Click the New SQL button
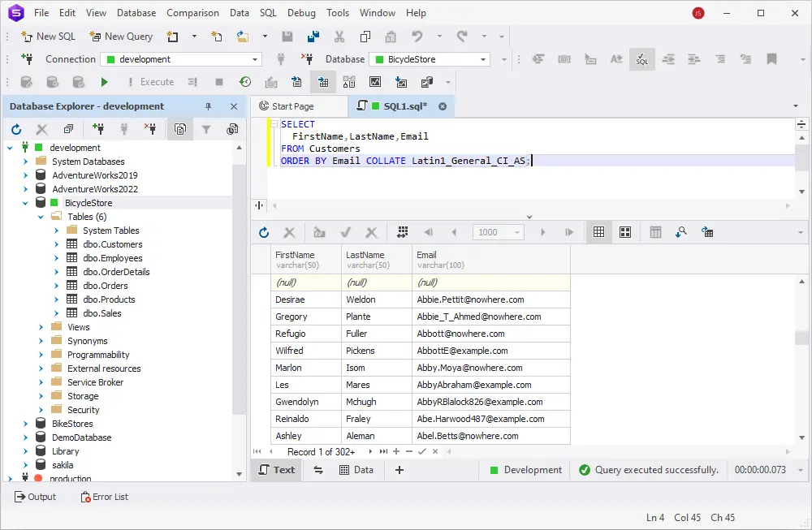This screenshot has height=530, width=812. pos(48,37)
